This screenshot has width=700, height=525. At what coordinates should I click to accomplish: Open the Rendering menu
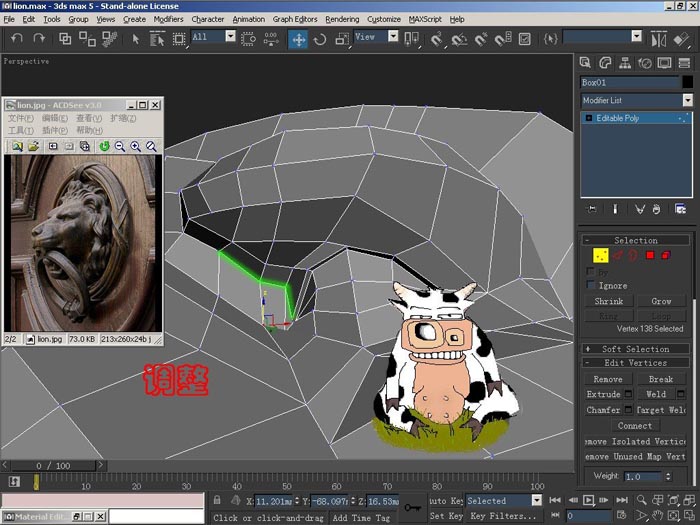342,19
